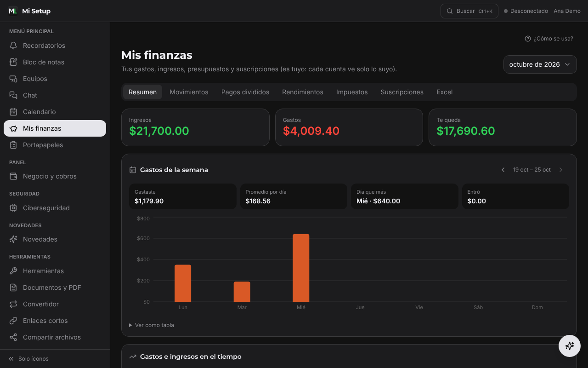Click the Gastos $4,009.40 card
Viewport: 588px width, 368px height.
pyautogui.click(x=349, y=127)
